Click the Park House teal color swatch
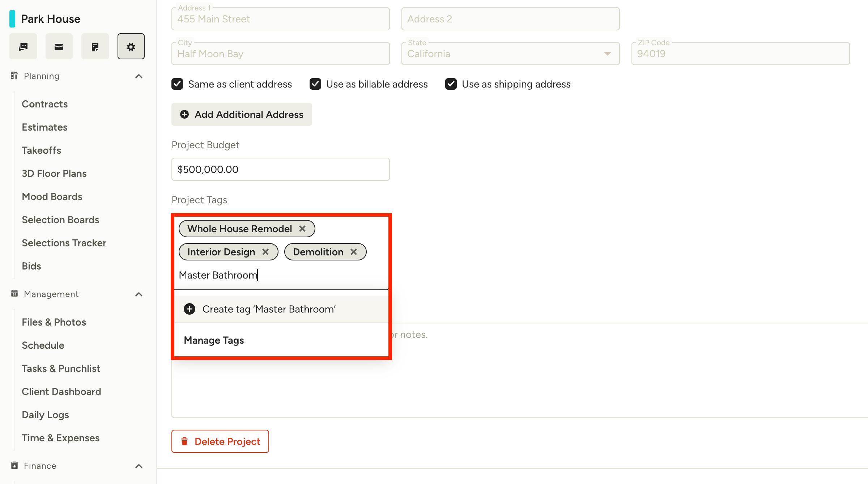This screenshot has height=484, width=868. pos(12,19)
